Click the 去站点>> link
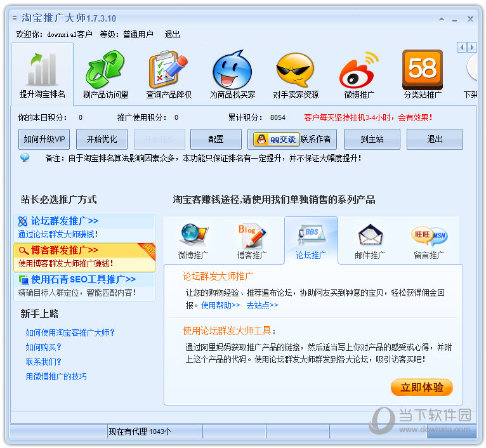Viewport: 486px width, 448px height. [x=262, y=305]
